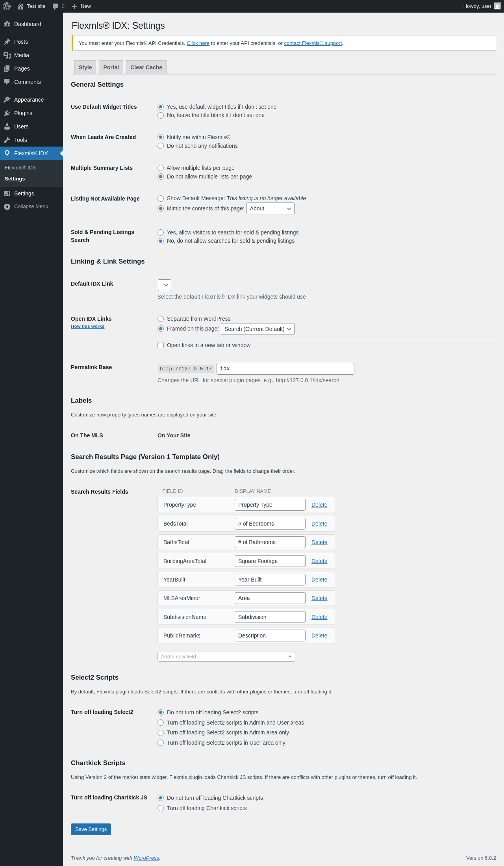Open the WordPress logo menu
The width and height of the screenshot is (504, 866).
7,6
